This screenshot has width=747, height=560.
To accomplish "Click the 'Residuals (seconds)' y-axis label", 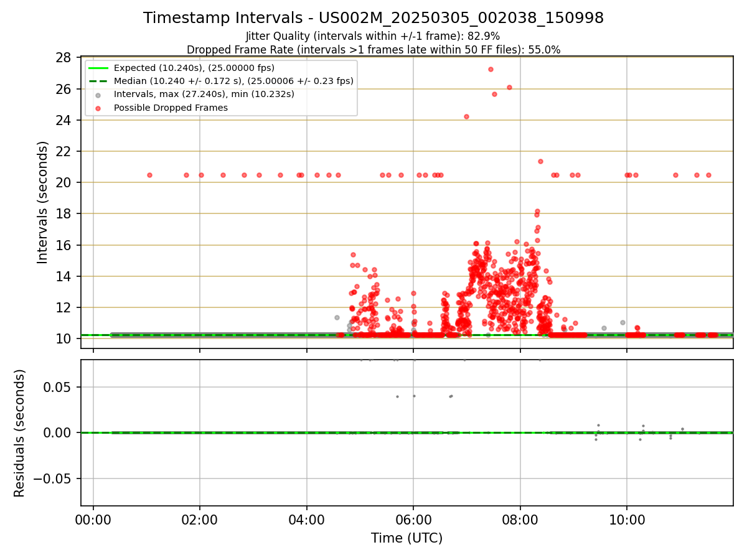I will pyautogui.click(x=20, y=433).
